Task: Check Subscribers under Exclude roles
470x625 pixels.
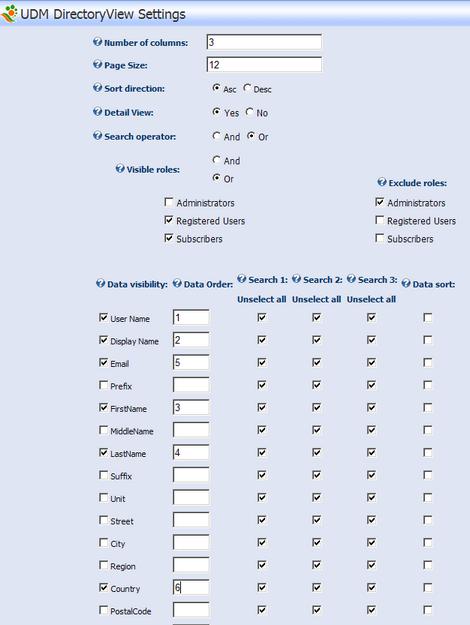Action: [380, 238]
